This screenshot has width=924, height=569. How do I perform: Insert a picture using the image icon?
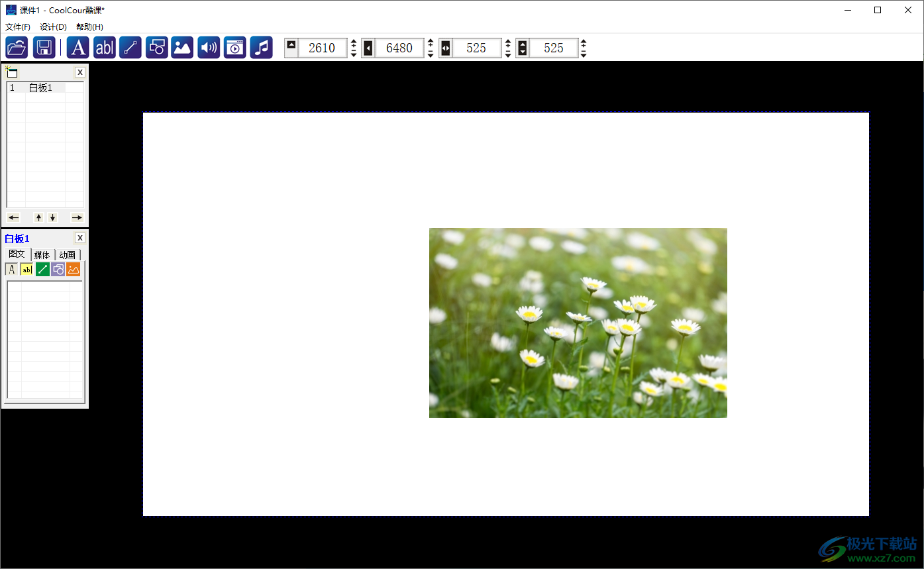[x=182, y=48]
